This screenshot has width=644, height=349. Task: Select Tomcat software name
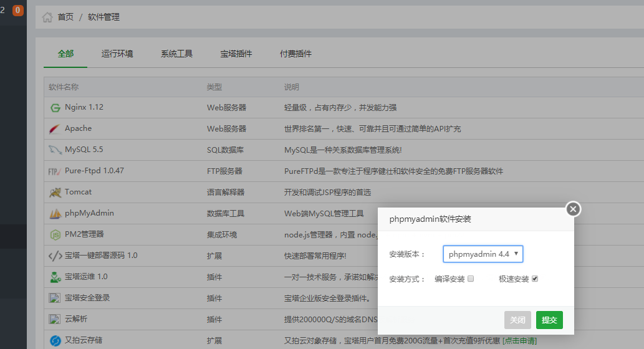pos(78,192)
